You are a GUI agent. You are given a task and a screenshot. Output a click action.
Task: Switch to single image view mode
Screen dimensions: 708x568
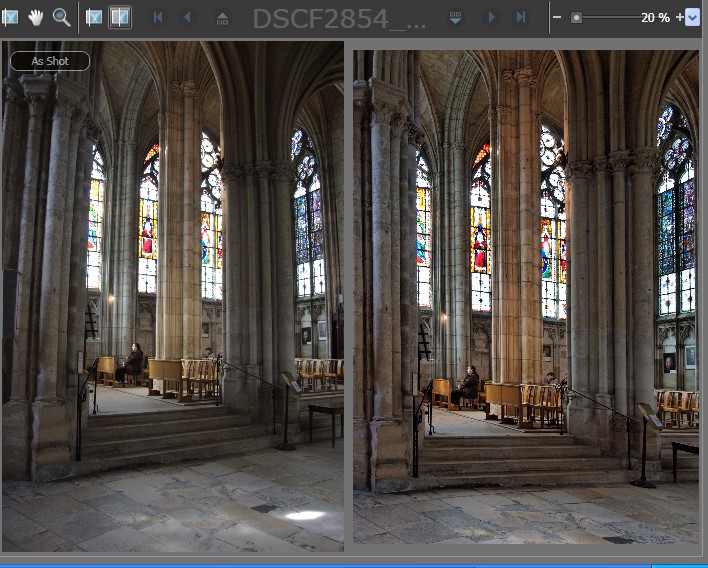coord(93,18)
